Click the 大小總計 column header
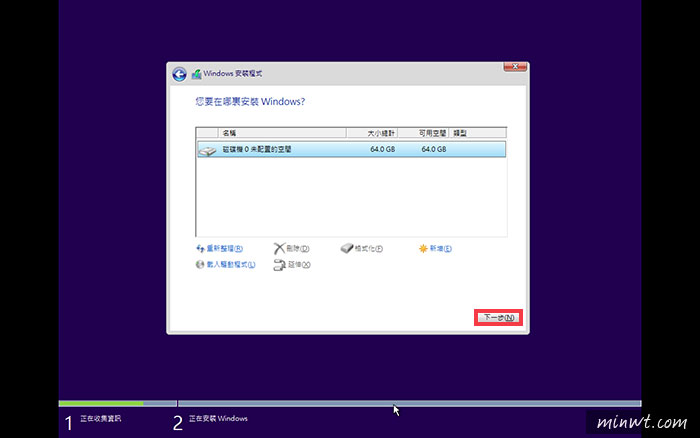 (x=372, y=133)
